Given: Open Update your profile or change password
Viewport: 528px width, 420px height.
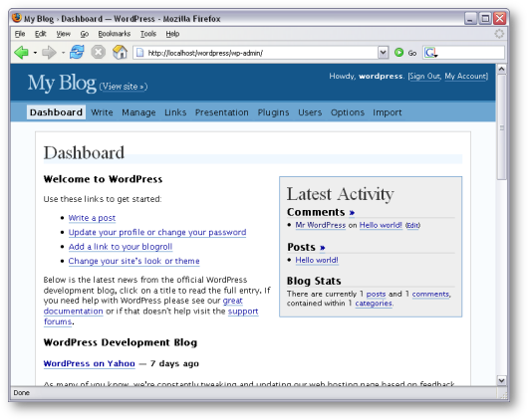Looking at the screenshot, I should tap(157, 233).
